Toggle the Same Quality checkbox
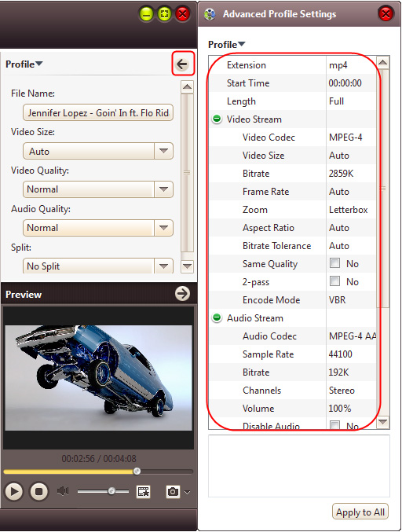 pos(335,263)
